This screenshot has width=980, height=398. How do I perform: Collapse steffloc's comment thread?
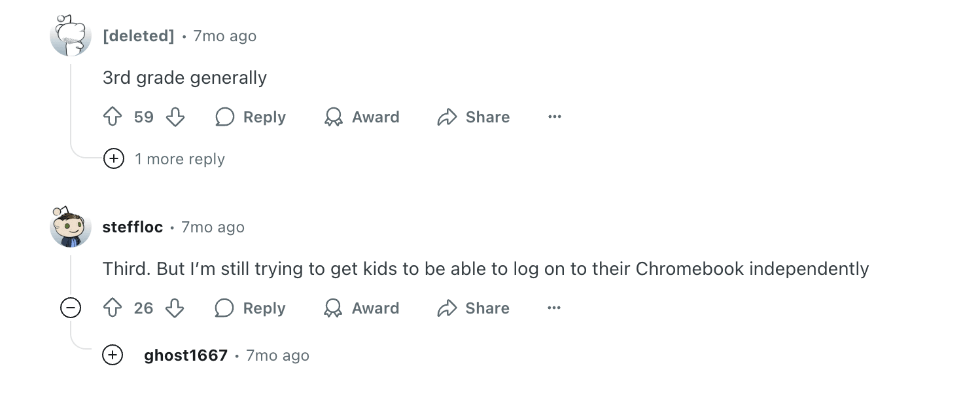click(x=71, y=308)
